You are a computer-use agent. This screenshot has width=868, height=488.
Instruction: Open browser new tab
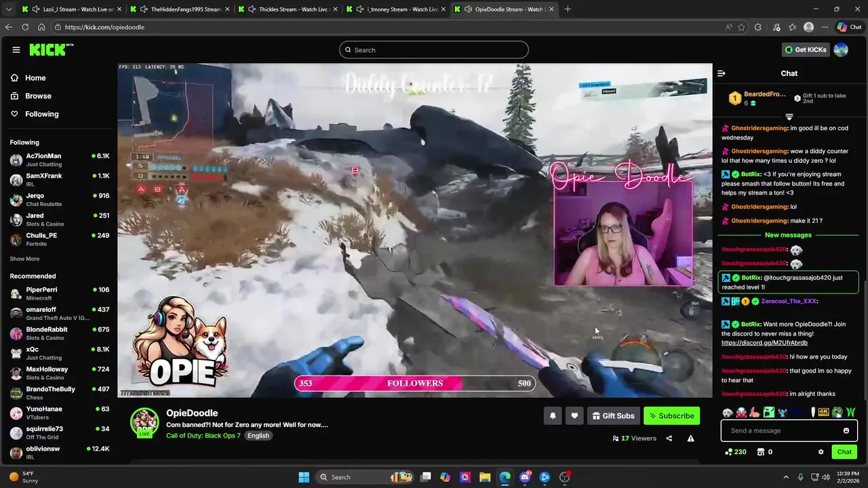coord(568,9)
